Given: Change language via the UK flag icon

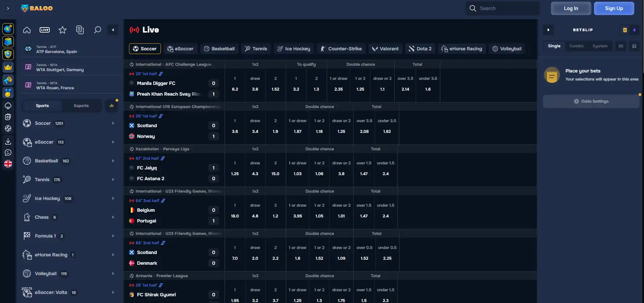Looking at the screenshot, I should pyautogui.click(x=8, y=164).
